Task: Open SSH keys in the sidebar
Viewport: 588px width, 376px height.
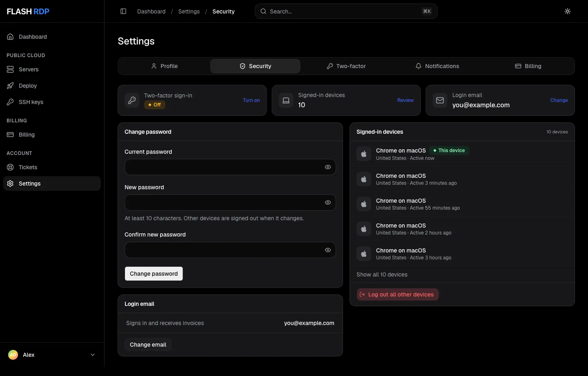Action: [52, 102]
